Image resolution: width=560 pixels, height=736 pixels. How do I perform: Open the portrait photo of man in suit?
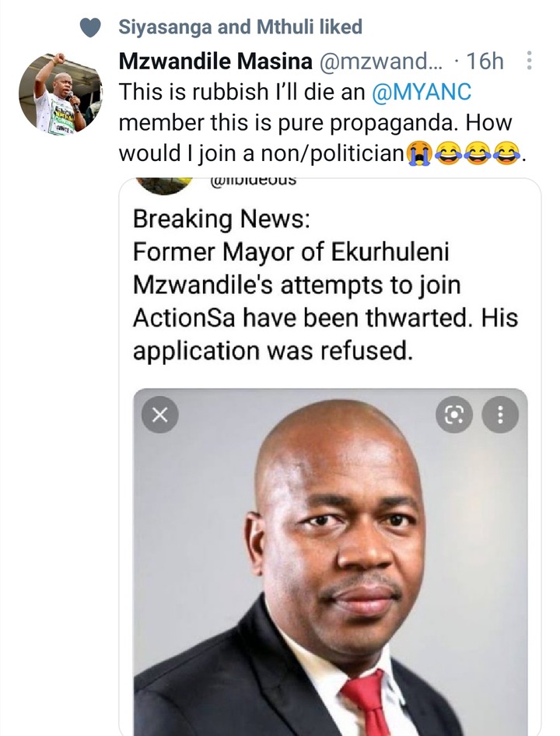point(331,562)
